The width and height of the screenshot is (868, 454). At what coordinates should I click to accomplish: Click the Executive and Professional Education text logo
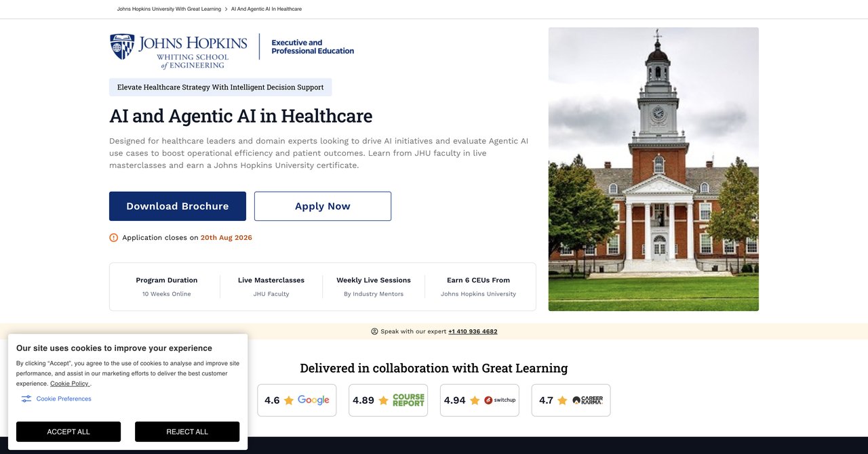[313, 47]
